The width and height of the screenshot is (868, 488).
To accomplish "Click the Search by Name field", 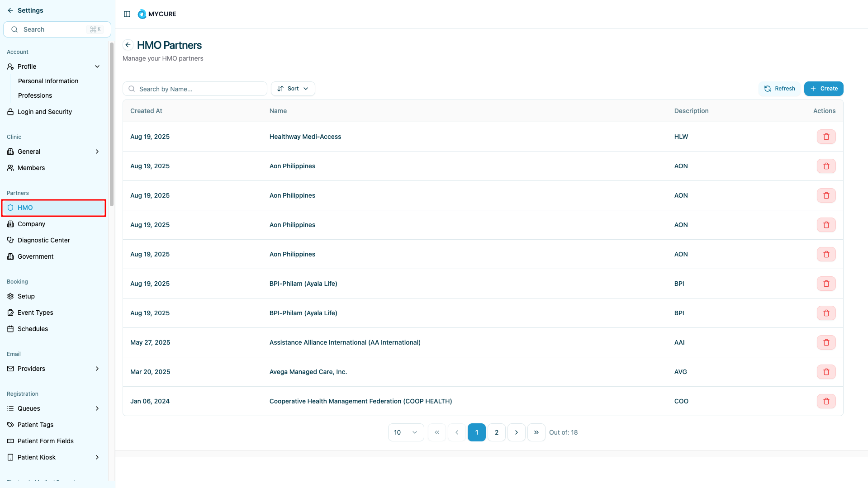I will (199, 89).
